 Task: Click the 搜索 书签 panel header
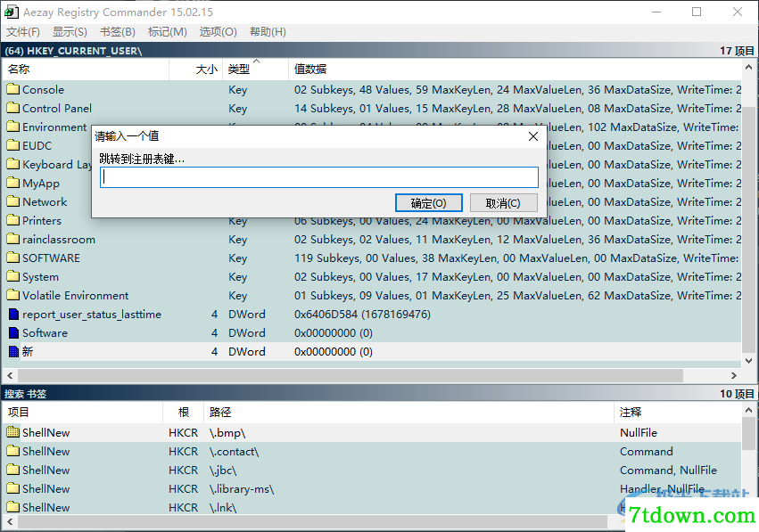click(379, 394)
